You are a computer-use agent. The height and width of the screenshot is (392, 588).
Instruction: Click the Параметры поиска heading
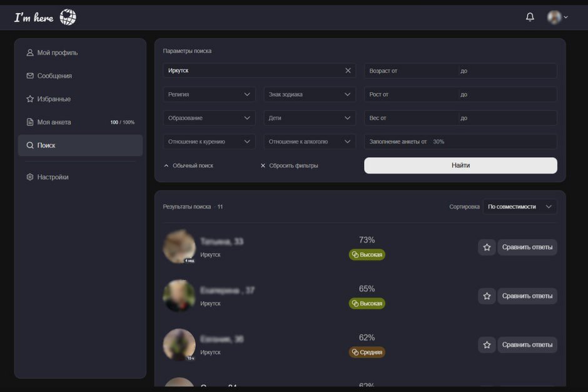pos(187,51)
